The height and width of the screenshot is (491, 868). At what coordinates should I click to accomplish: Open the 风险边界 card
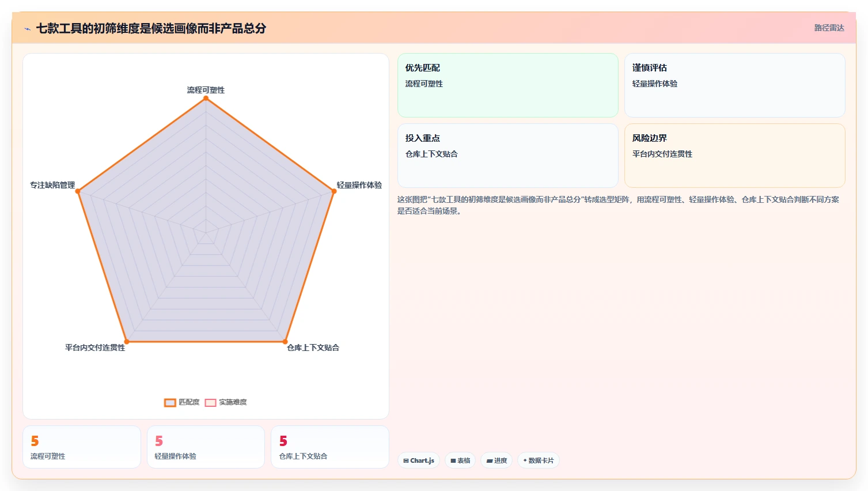pos(735,156)
